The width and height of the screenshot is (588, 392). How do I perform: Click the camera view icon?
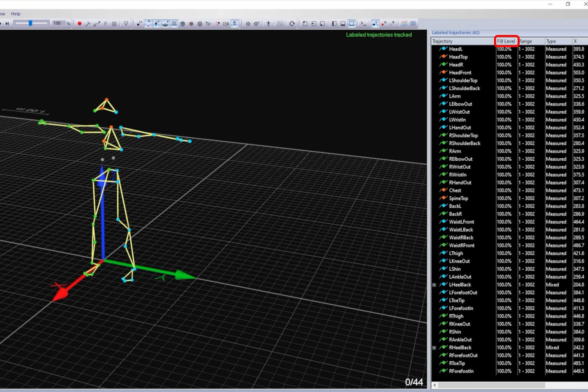(x=226, y=24)
